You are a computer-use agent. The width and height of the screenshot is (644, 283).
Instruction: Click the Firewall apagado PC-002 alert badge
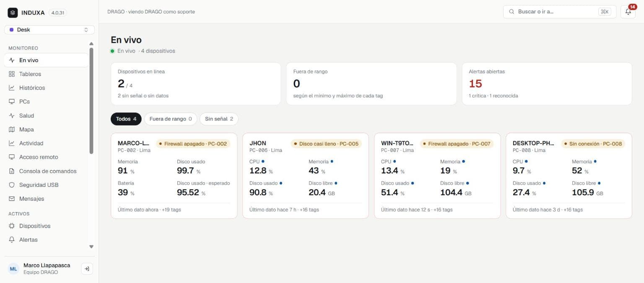(x=193, y=144)
